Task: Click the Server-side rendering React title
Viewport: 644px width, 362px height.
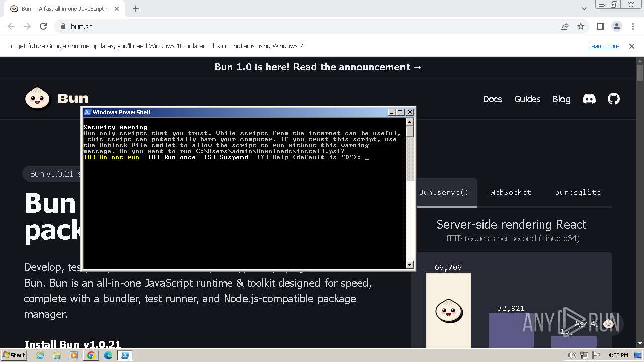Action: (x=511, y=224)
